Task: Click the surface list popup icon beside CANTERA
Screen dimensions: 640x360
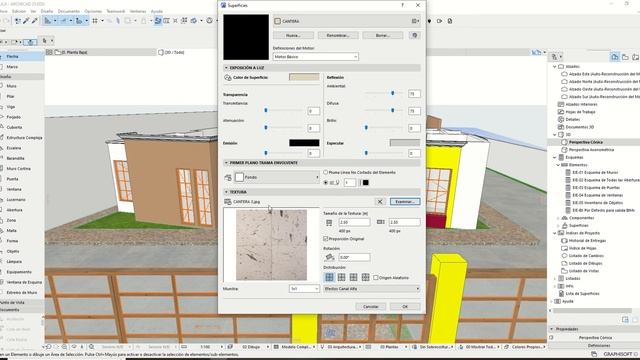Action: 415,21
